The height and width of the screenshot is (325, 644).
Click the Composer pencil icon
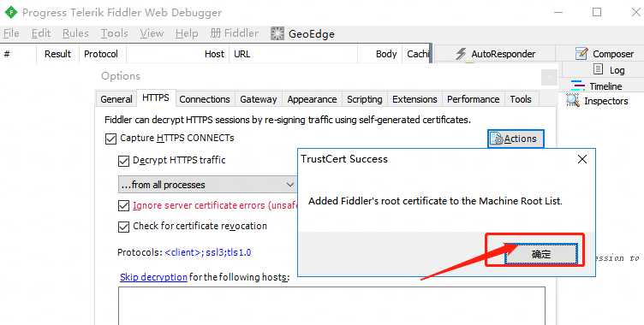[x=581, y=53]
